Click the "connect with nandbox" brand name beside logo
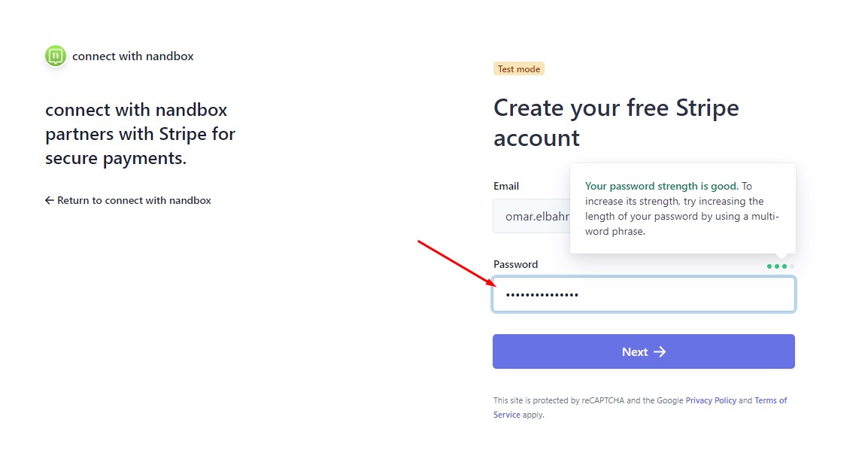This screenshot has height=450, width=868. coord(133,56)
